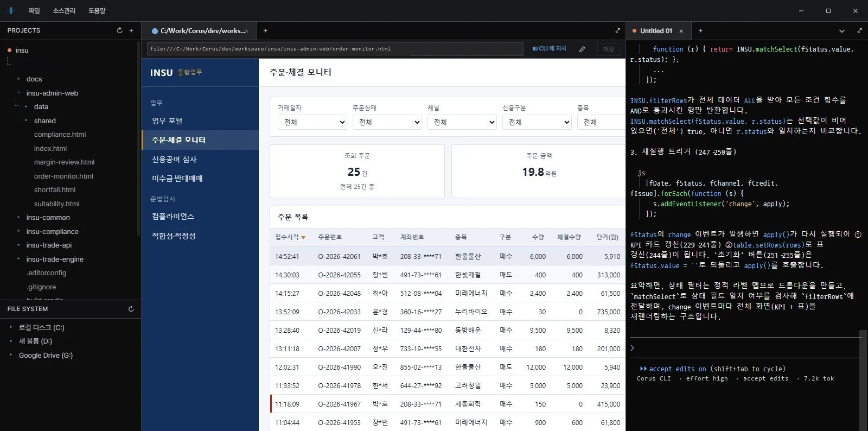Open 신용공여 심사 page
Image resolution: width=868 pixels, height=431 pixels.
point(200,159)
